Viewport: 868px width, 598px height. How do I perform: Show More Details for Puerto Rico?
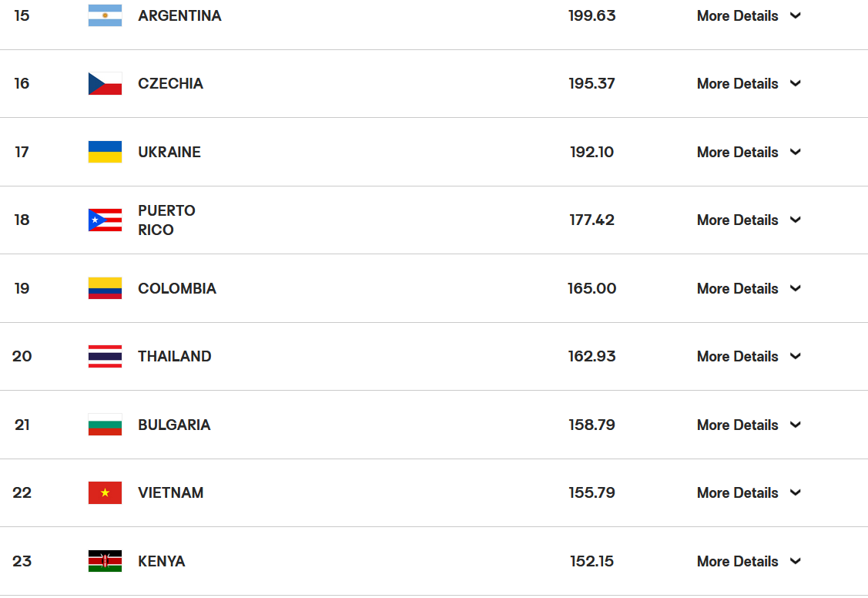749,220
